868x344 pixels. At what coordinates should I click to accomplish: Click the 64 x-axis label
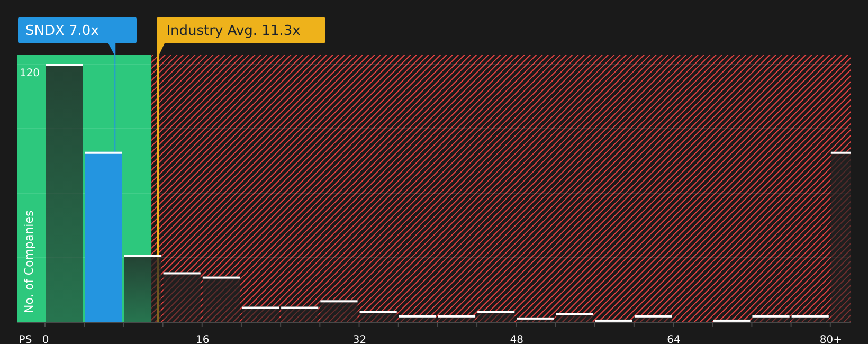tap(673, 339)
